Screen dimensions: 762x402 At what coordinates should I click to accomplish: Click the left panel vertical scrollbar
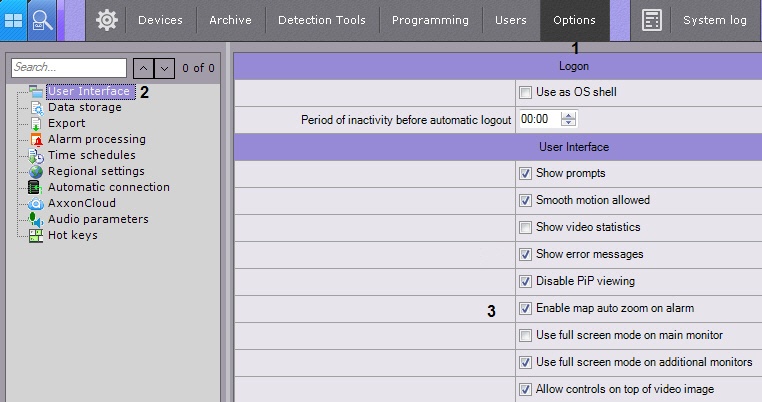coord(225,230)
